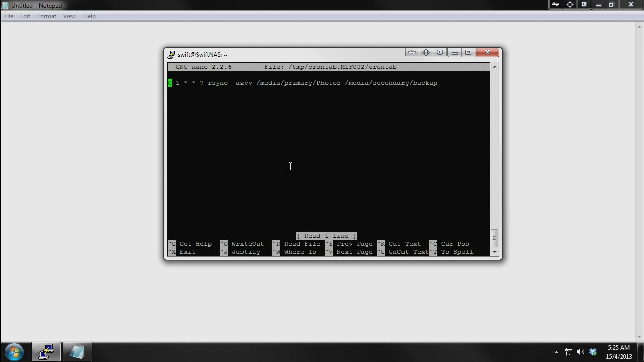Viewport: 644px width, 362px height.
Task: Minimize the Notepad window
Action: pos(598,4)
